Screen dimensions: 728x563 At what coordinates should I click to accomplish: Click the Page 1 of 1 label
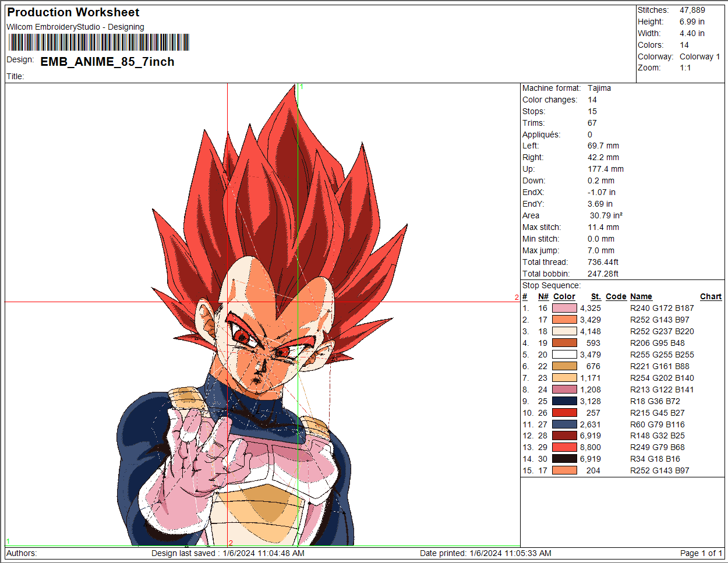[701, 553]
